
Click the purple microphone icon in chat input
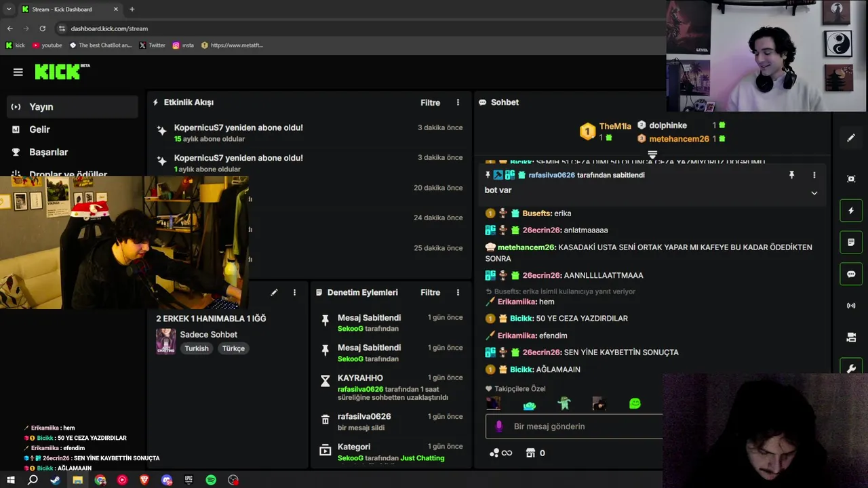click(499, 426)
